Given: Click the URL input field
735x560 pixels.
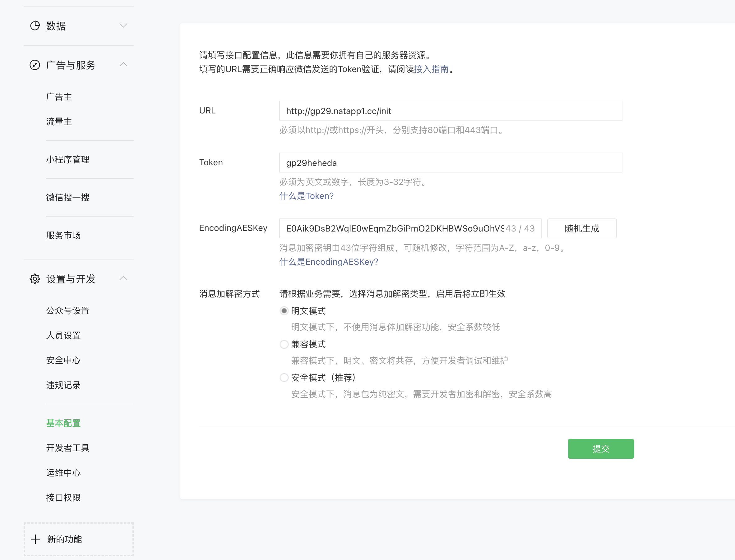Looking at the screenshot, I should [451, 111].
